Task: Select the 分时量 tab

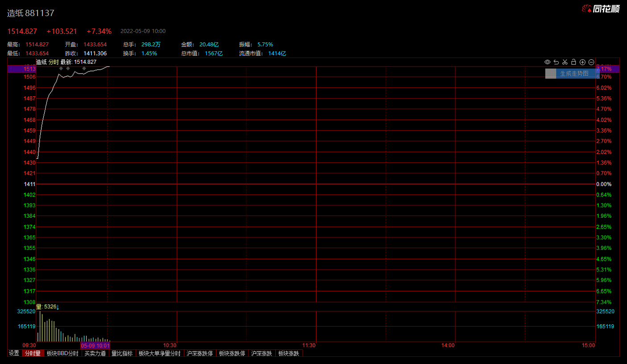Action: [x=33, y=353]
